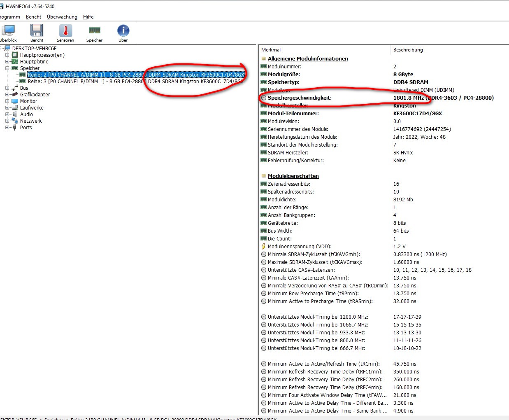The image size is (509, 420).
Task: Click the clock icon beside tRCmin row
Action: pos(264,364)
